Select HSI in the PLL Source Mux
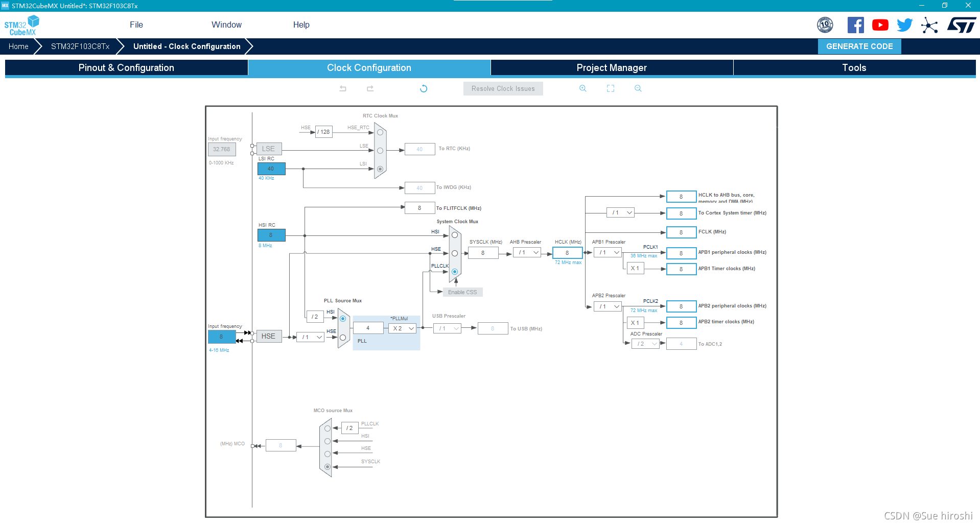Image resolution: width=980 pixels, height=525 pixels. [343, 319]
